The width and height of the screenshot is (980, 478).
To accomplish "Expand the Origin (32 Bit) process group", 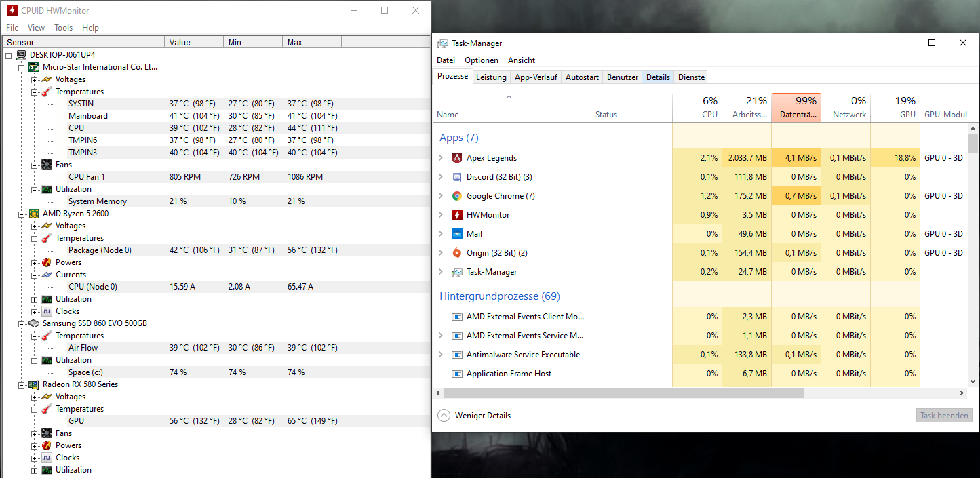I will (441, 253).
